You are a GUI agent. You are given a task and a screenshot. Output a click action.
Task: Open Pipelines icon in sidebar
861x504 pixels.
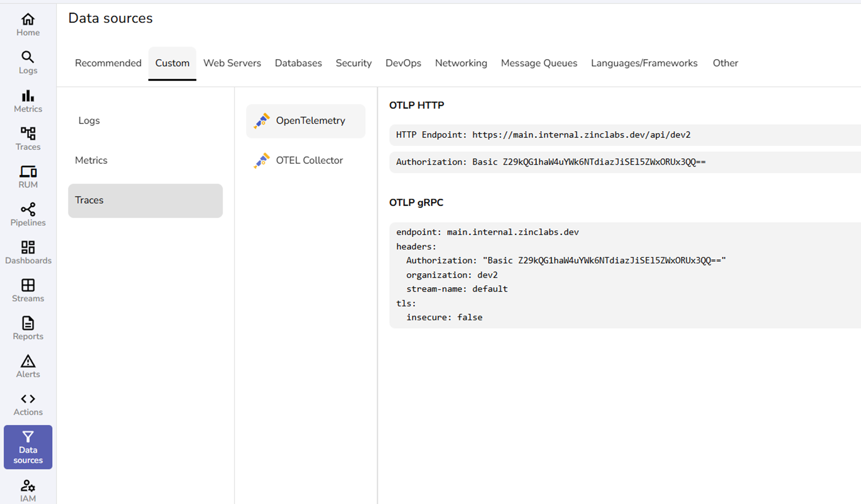(x=28, y=210)
